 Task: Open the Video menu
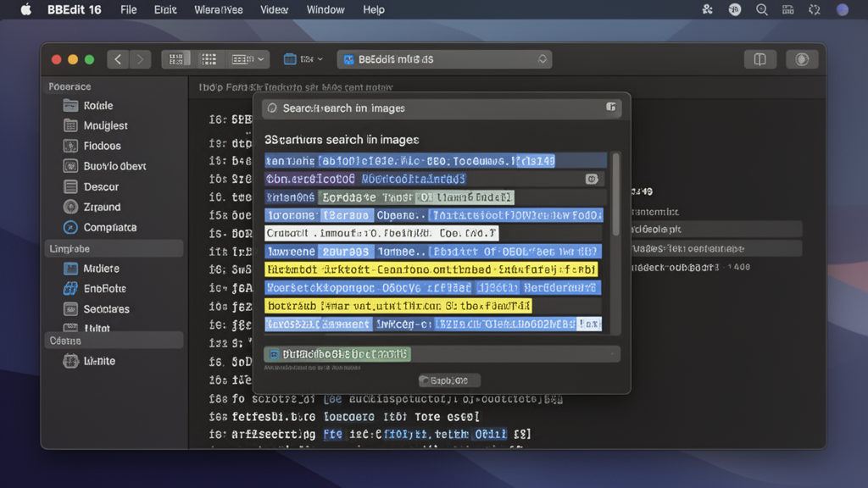click(275, 9)
